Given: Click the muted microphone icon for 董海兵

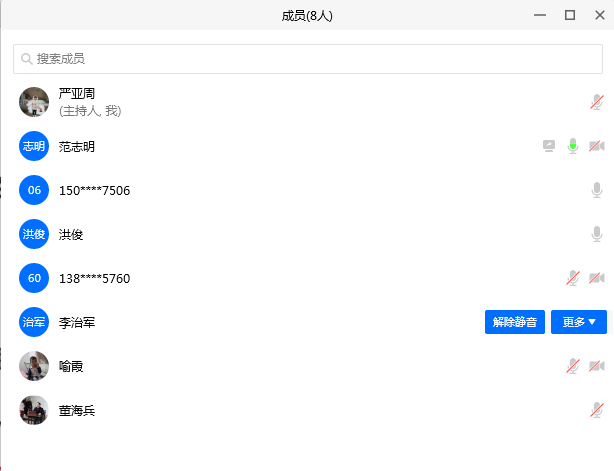Looking at the screenshot, I should tap(597, 410).
